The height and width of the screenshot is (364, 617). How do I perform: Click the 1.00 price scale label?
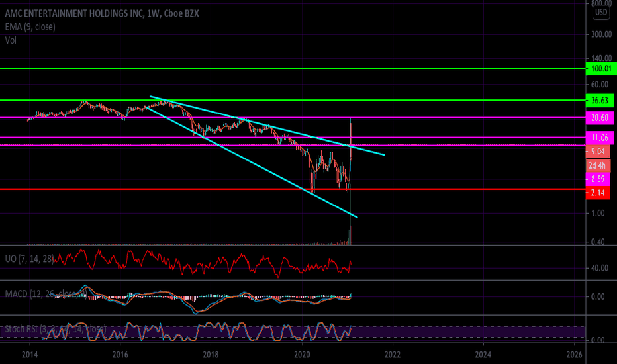pyautogui.click(x=598, y=213)
